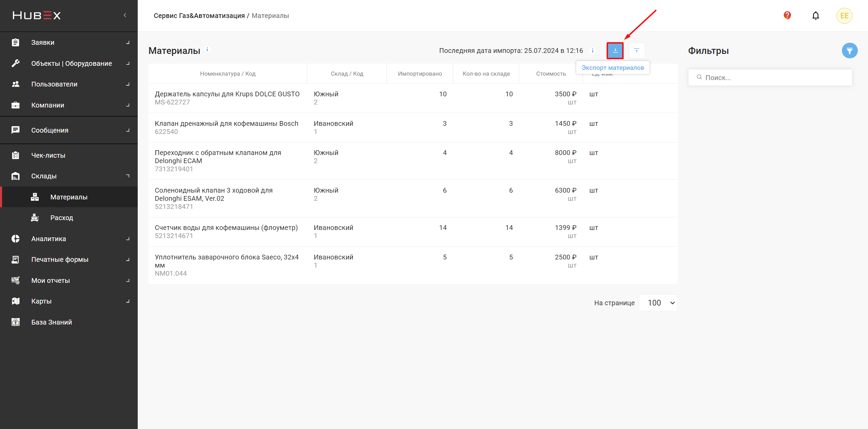The width and height of the screenshot is (868, 429).
Task: Sort by Стоимость column header
Action: 551,74
